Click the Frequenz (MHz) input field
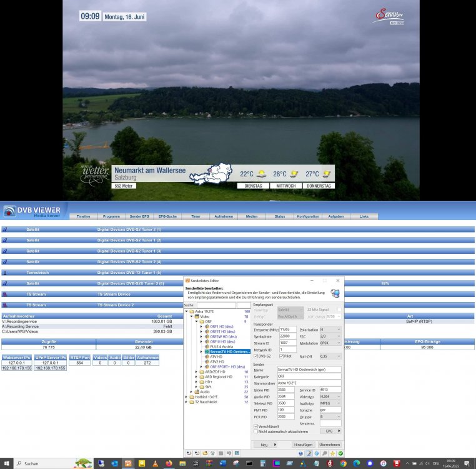Screen dimensions: 476x469 pyautogui.click(x=287, y=329)
